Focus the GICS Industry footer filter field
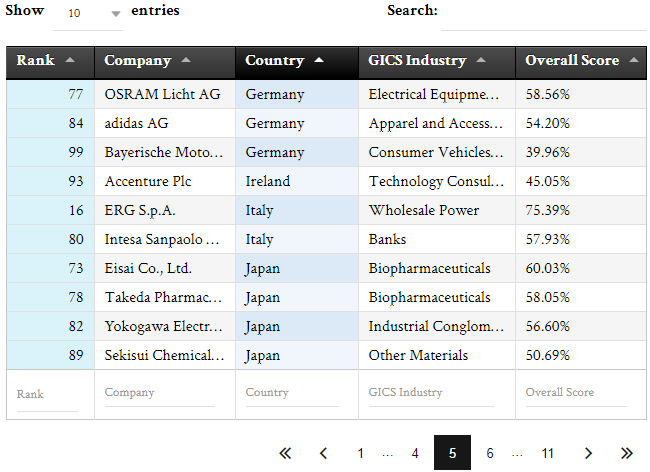Screen dimensions: 650x472 [x=431, y=393]
